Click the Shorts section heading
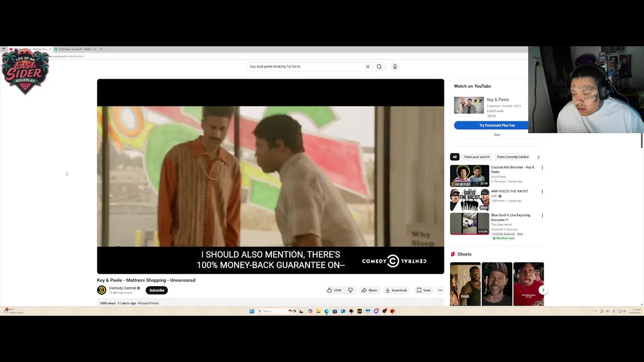Viewport: 644px width, 362px height. pyautogui.click(x=464, y=254)
